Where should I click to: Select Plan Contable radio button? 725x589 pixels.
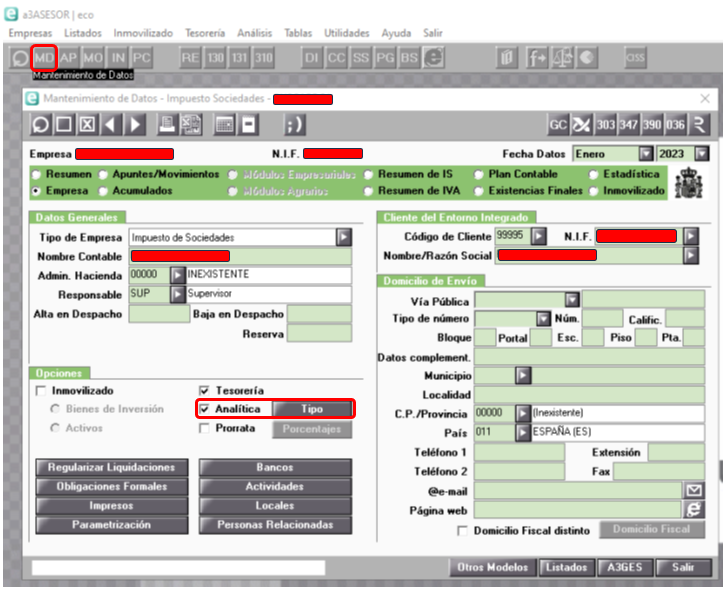tap(479, 175)
